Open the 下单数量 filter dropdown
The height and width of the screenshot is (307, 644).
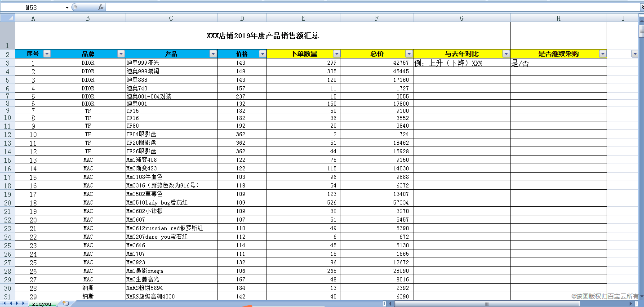point(336,54)
